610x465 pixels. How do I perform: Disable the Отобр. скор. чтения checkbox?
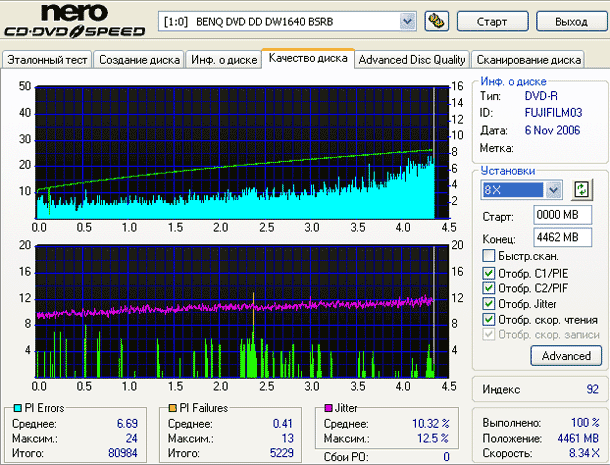click(x=488, y=320)
